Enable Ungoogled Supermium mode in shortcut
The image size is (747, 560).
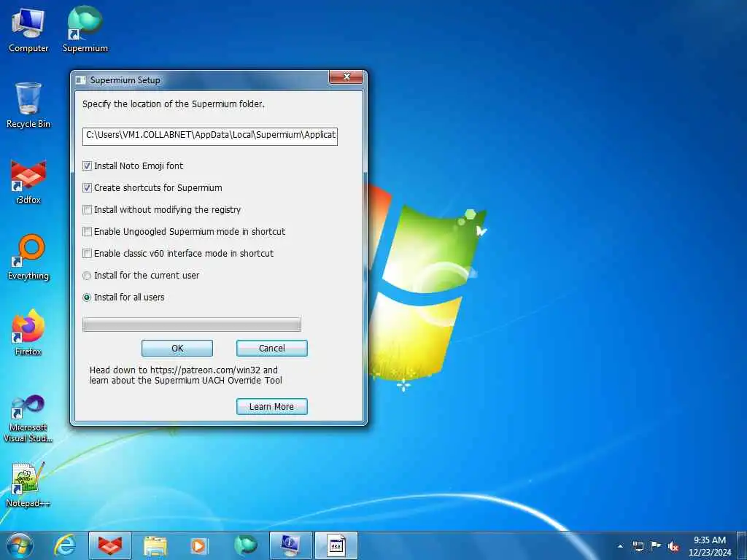pos(87,231)
